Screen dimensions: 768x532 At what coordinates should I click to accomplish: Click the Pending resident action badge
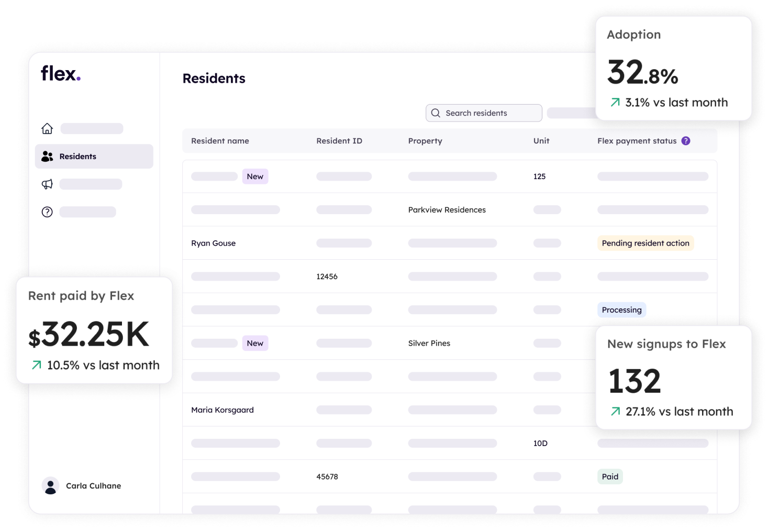pos(645,243)
